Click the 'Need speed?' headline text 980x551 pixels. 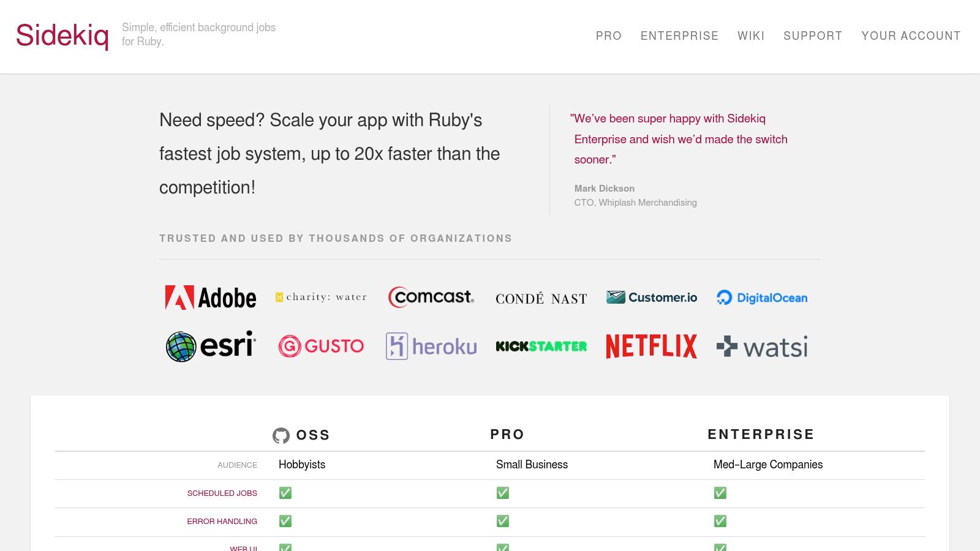point(330,154)
